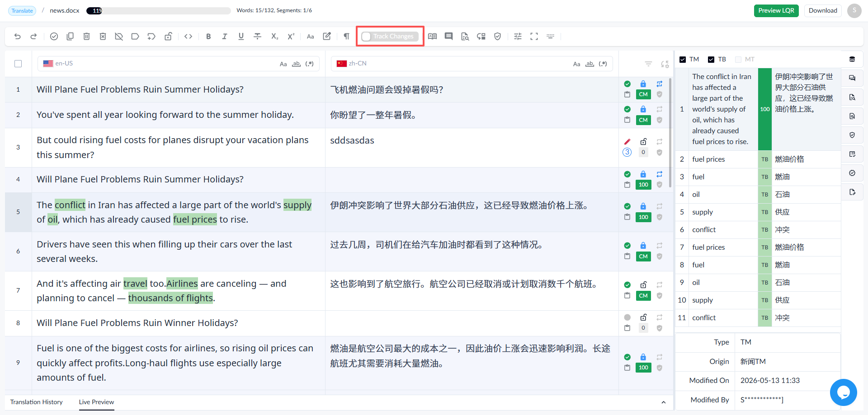The image size is (868, 415).
Task: Click target text 'sddsasdas' in segment 3
Action: 352,140
